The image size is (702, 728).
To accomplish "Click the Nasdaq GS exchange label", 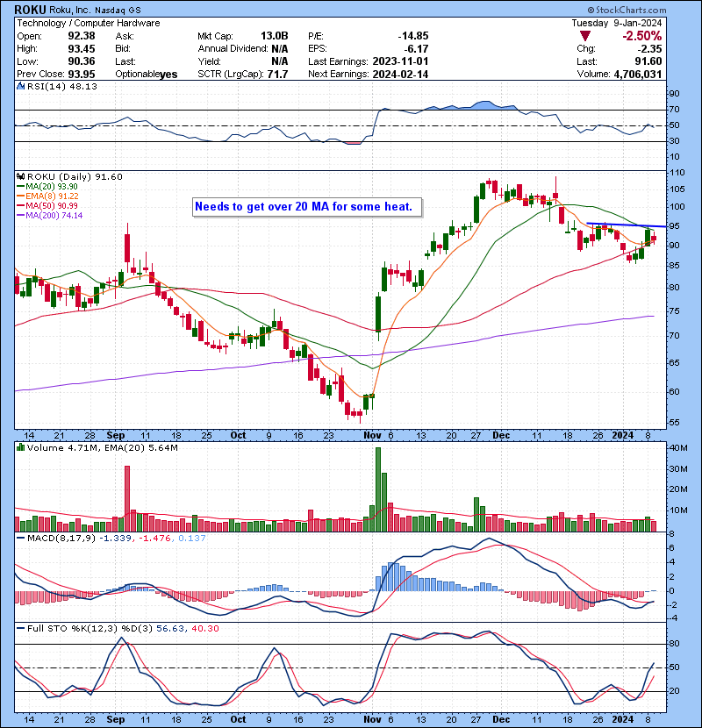I will (118, 11).
